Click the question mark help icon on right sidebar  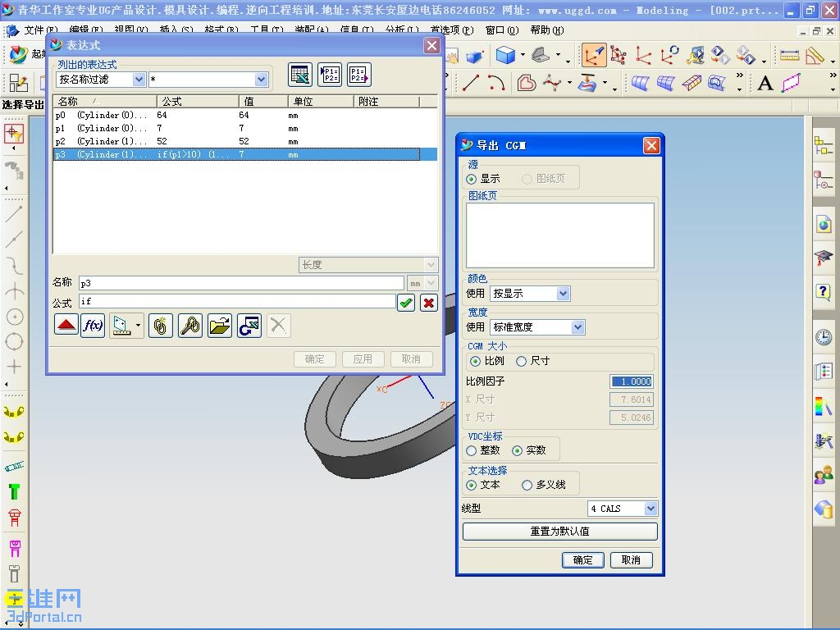pos(824,293)
